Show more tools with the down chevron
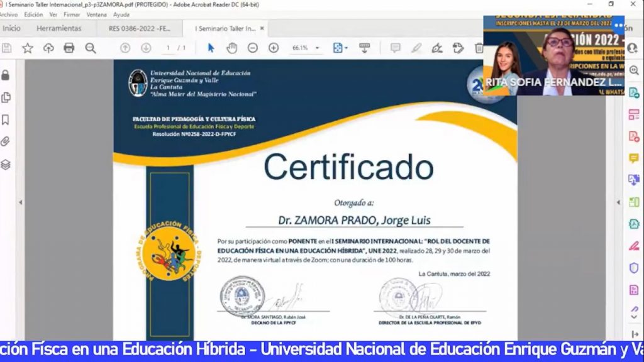The height and width of the screenshot is (362, 644). tap(634, 317)
